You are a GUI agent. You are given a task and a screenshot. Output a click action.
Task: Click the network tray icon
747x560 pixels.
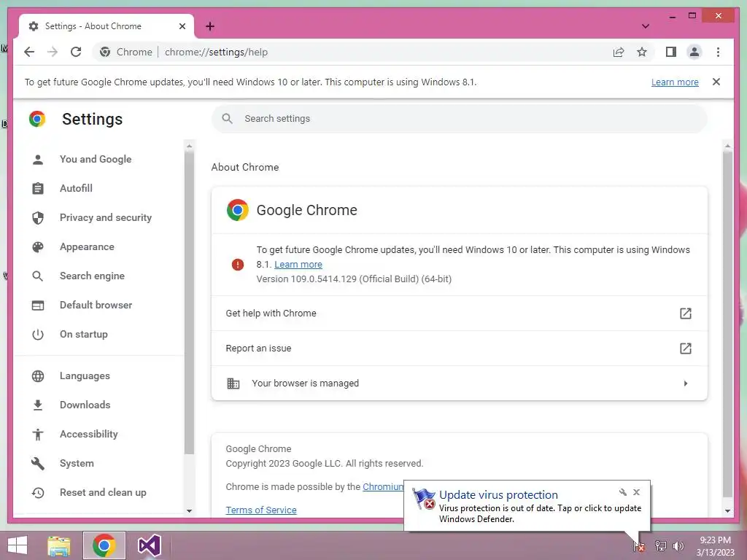(660, 546)
